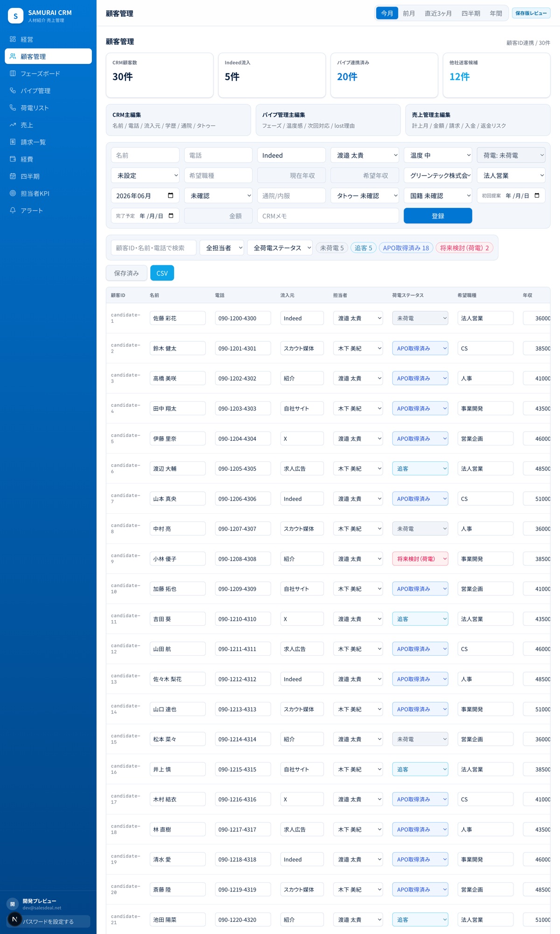Open 将来検討(荷電) status dropdown for 小林 優子
The height and width of the screenshot is (934, 560).
pyautogui.click(x=420, y=559)
